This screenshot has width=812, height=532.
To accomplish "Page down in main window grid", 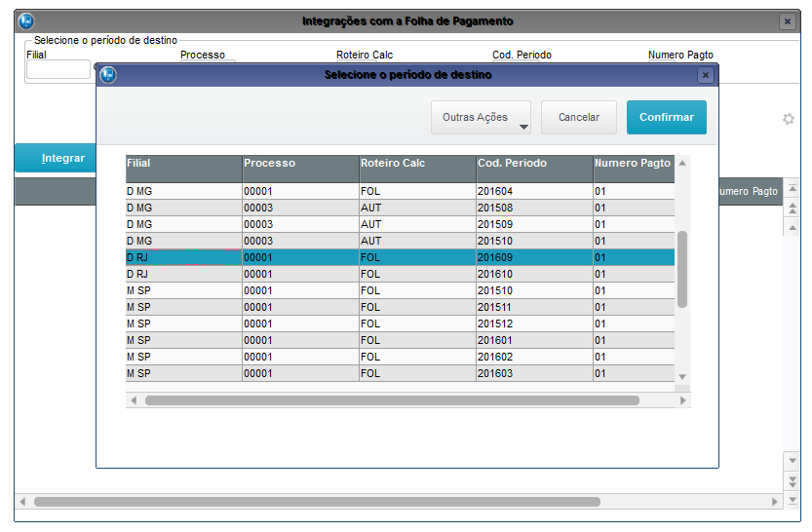I will click(793, 480).
